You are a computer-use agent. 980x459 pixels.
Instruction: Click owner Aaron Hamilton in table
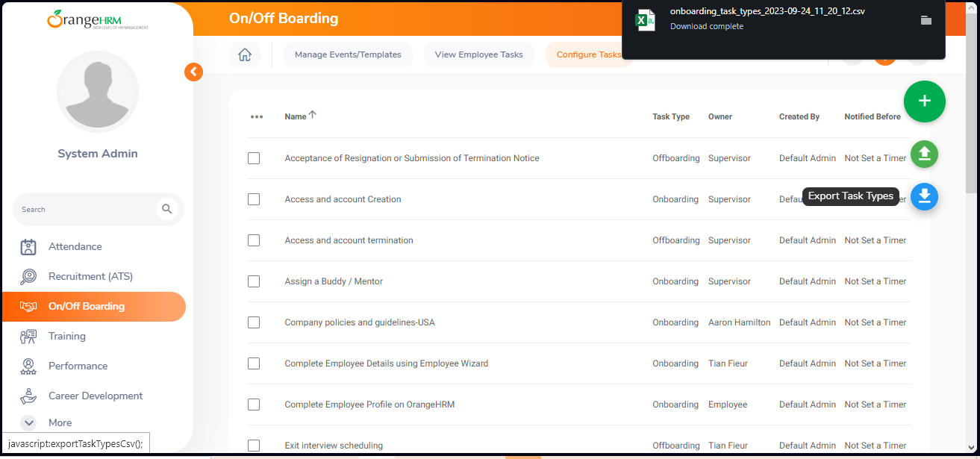tap(740, 322)
